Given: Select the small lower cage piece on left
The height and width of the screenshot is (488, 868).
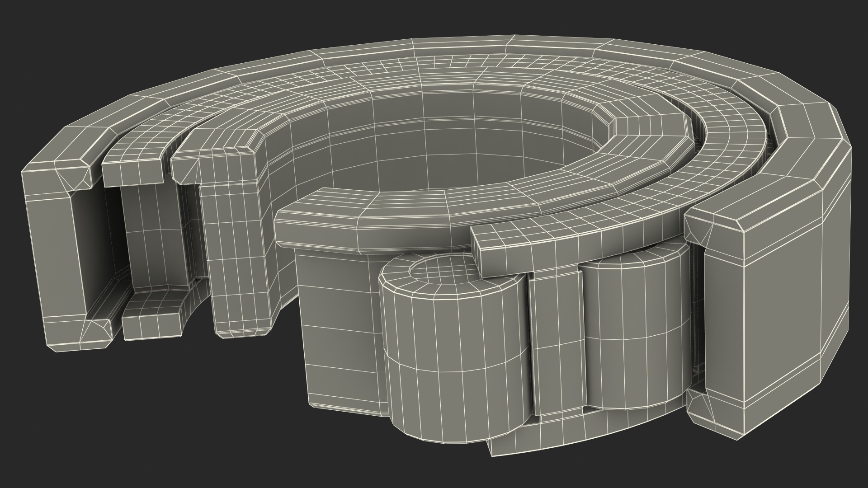Looking at the screenshot, I should pyautogui.click(x=151, y=323).
